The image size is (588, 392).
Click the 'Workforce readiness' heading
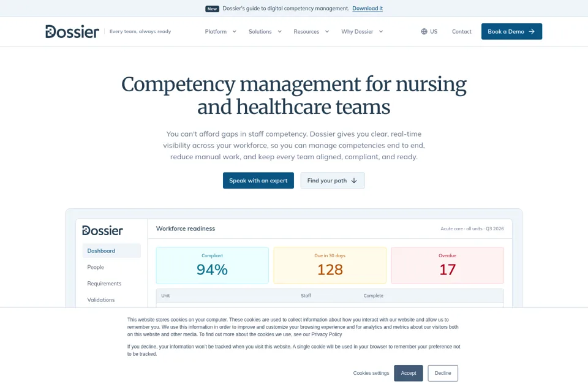pyautogui.click(x=186, y=228)
